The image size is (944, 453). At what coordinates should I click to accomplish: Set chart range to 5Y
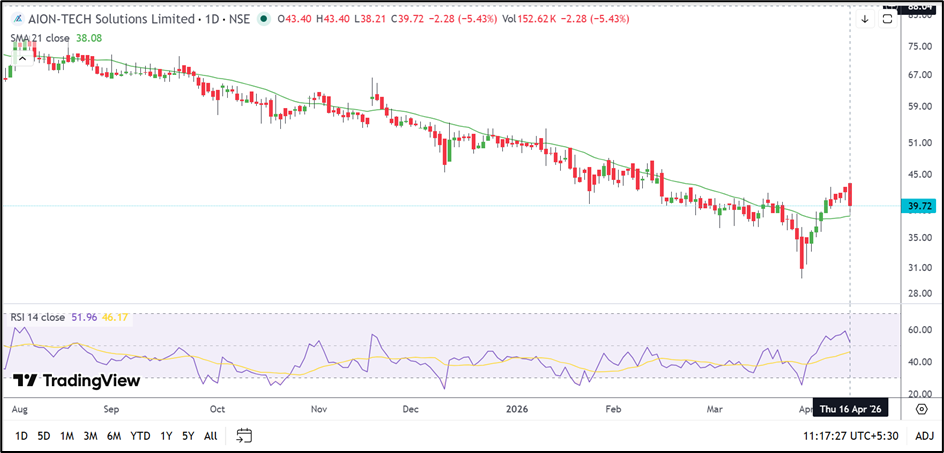[x=188, y=435]
